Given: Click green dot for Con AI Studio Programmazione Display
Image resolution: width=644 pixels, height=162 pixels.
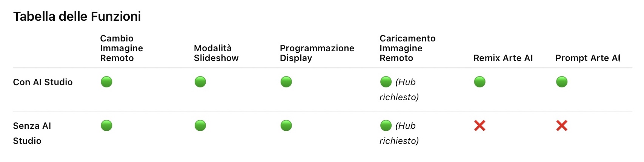Looking at the screenshot, I should click(x=286, y=82).
